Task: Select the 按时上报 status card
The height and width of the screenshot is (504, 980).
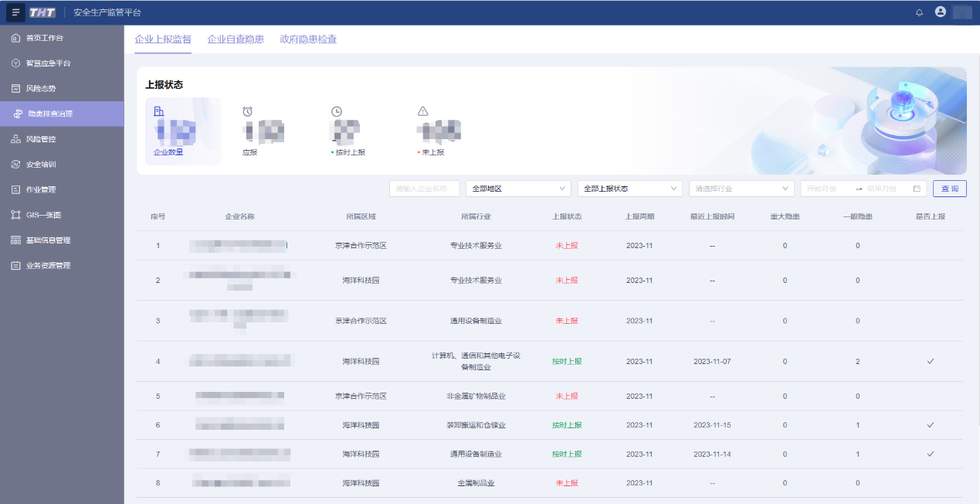Action: [x=350, y=131]
